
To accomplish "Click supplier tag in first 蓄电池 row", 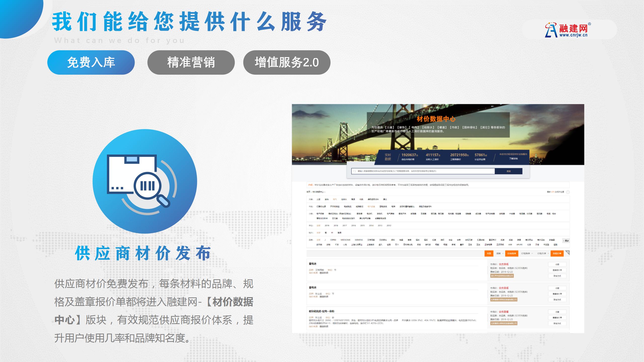I will 502,276.
